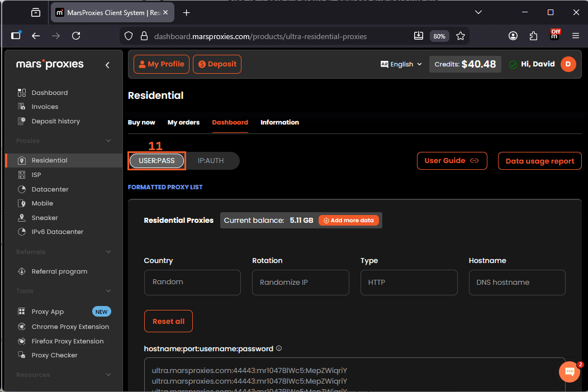Open Rotation dropdown showing Randomize IP
This screenshot has width=588, height=392.
tap(300, 282)
